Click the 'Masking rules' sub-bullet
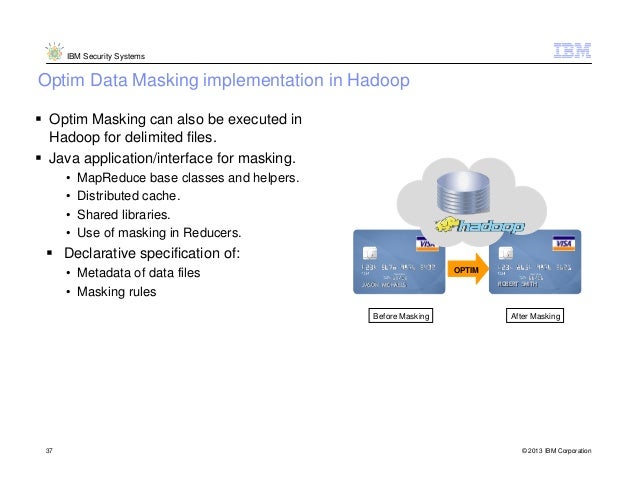638x493 pixels. coord(116,292)
